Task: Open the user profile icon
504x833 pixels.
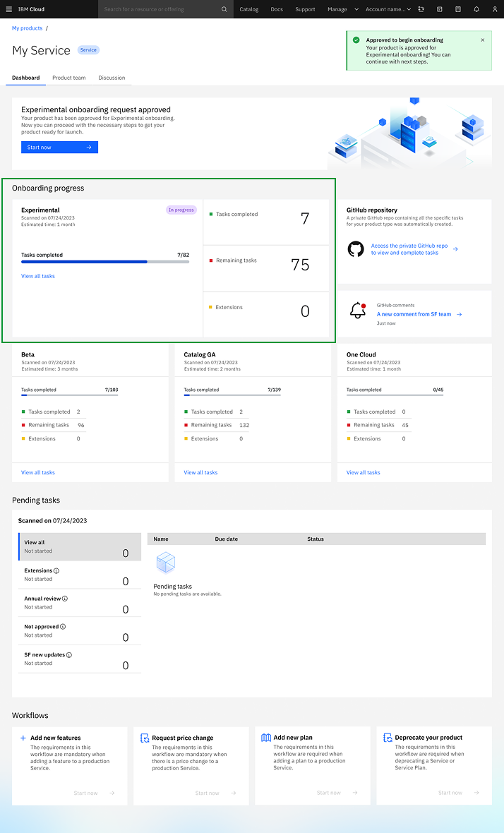Action: click(x=495, y=9)
